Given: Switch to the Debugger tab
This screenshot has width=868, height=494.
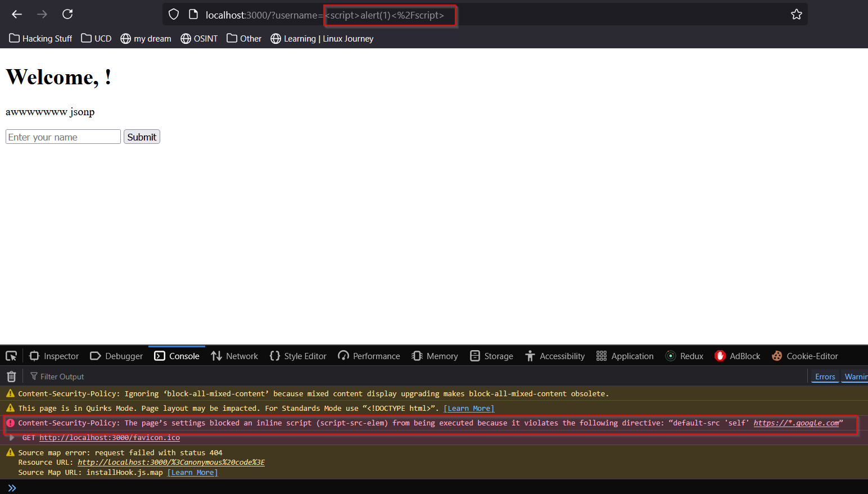Looking at the screenshot, I should 116,356.
